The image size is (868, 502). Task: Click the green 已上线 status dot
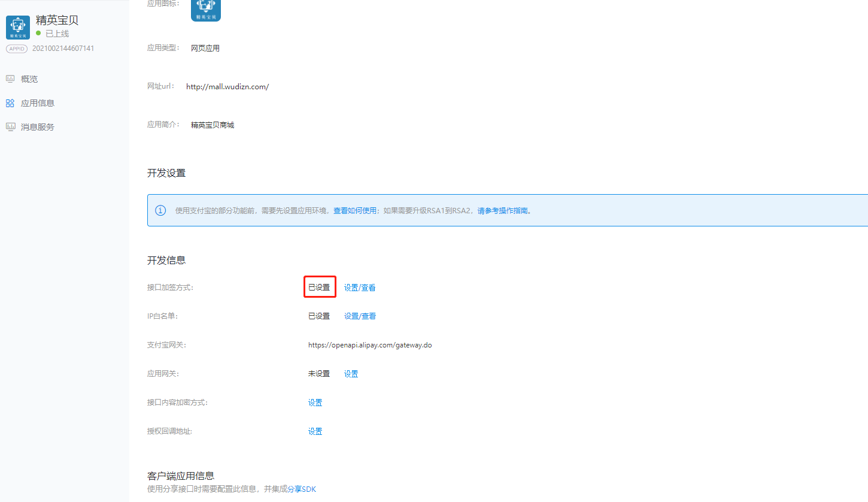pos(38,33)
